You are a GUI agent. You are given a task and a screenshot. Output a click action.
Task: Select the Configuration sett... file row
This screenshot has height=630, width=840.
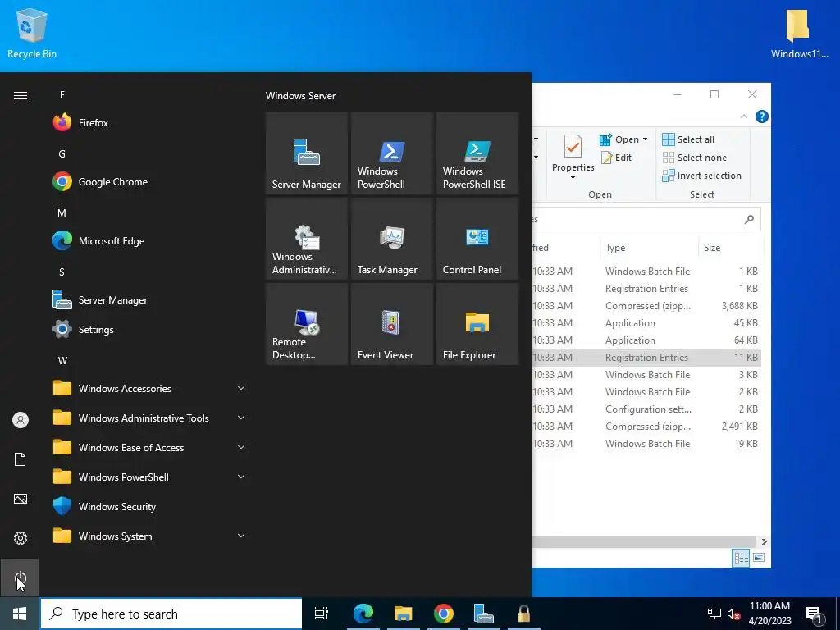click(646, 409)
